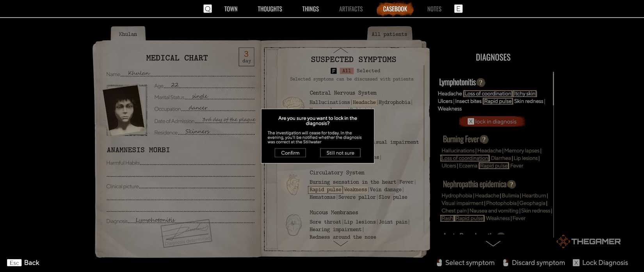This screenshot has height=272, width=644.
Task: Click the mouth icon for Mucous Membranes
Action: (x=293, y=225)
